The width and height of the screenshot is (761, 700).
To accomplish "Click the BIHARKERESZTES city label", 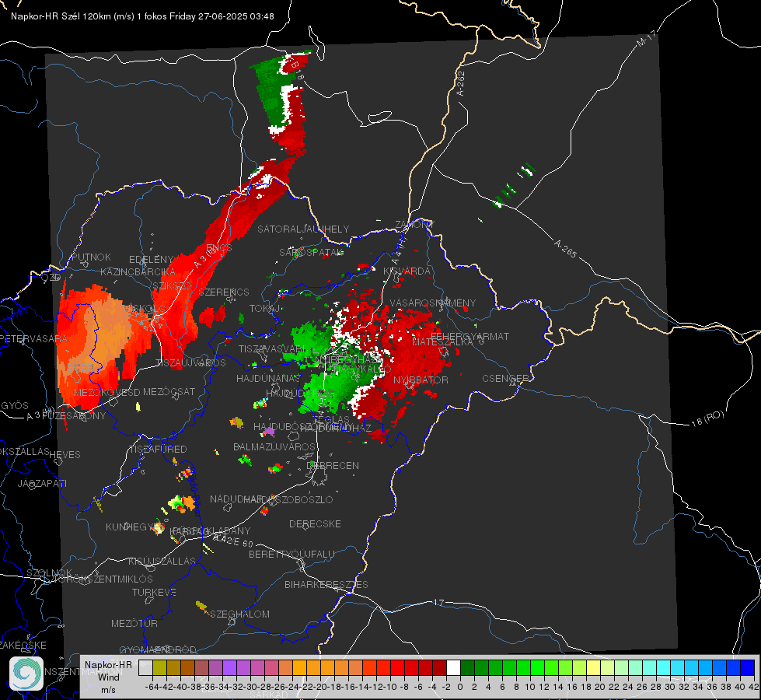I will tap(326, 584).
